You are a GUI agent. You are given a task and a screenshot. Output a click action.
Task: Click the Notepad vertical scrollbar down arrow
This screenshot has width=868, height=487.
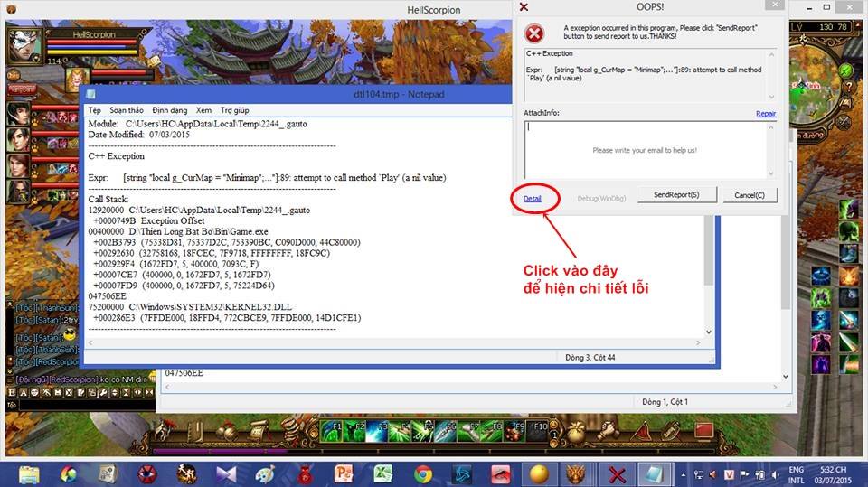(709, 332)
